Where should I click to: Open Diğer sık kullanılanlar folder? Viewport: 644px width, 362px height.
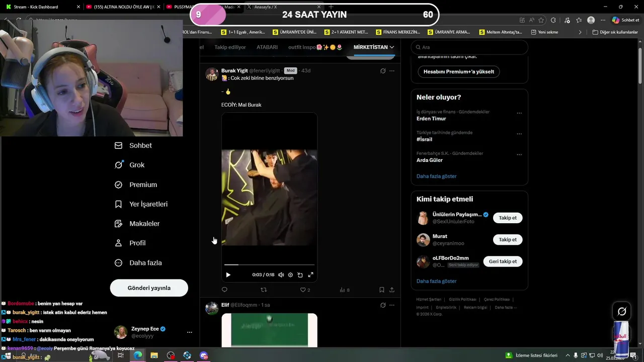tap(615, 32)
